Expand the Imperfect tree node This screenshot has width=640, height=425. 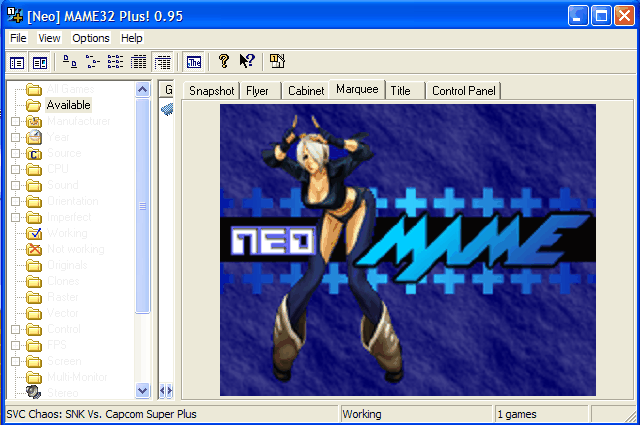point(15,217)
